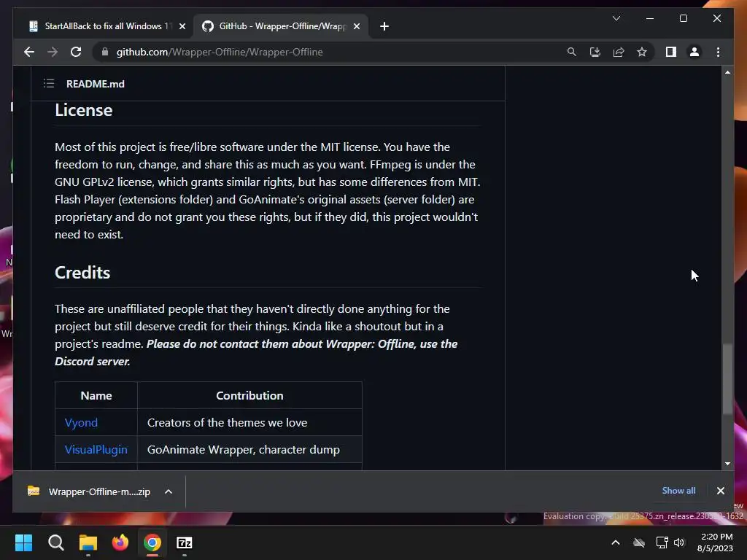
Task: Open Windows taskbar search
Action: pos(55,542)
